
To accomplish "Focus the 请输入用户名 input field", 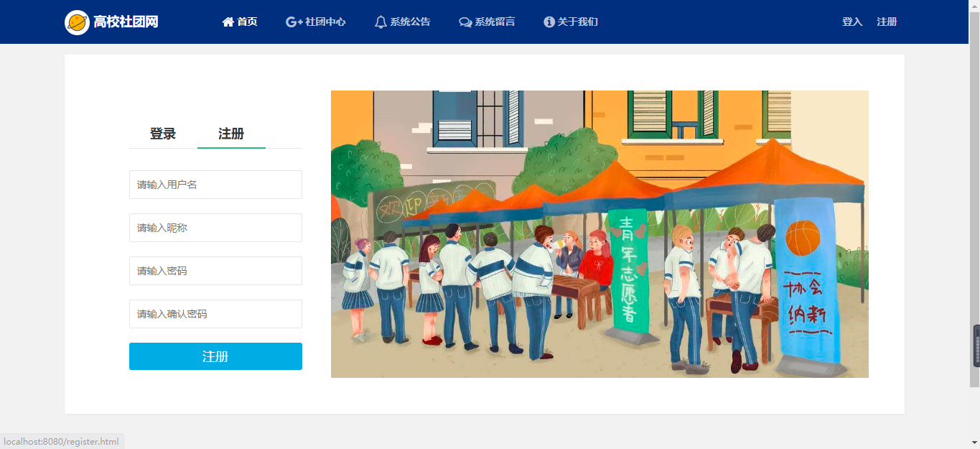I will point(215,185).
